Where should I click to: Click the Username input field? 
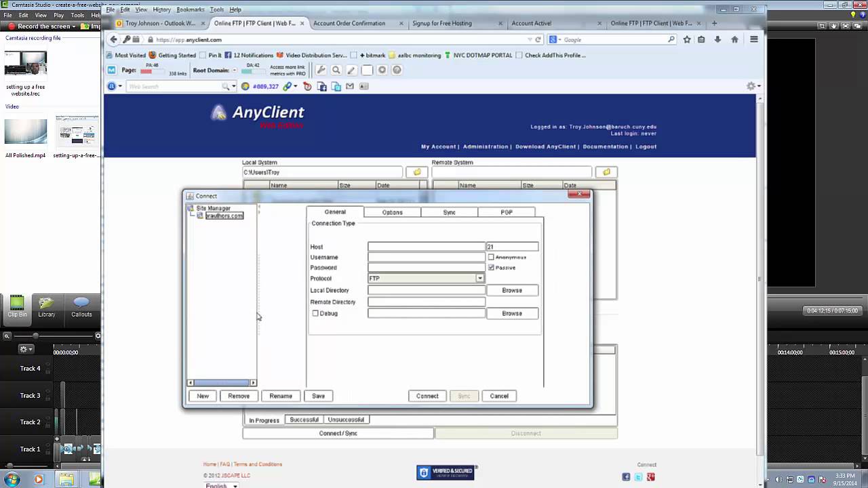[427, 258]
